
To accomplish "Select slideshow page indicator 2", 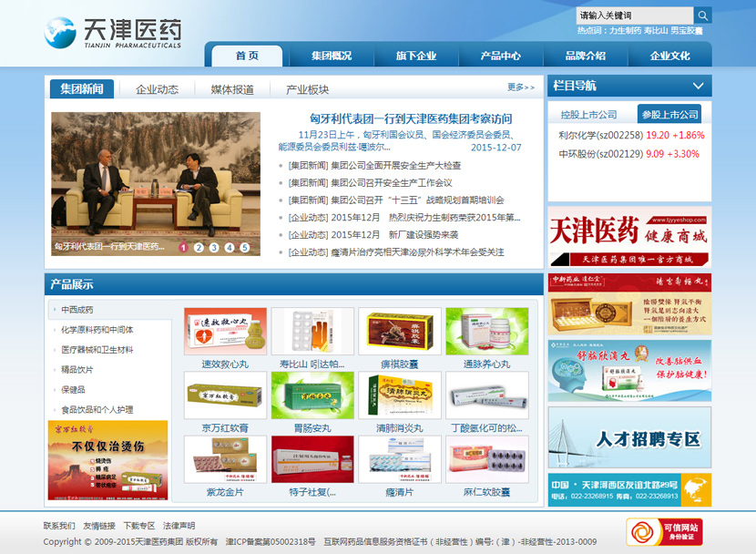I will (199, 247).
